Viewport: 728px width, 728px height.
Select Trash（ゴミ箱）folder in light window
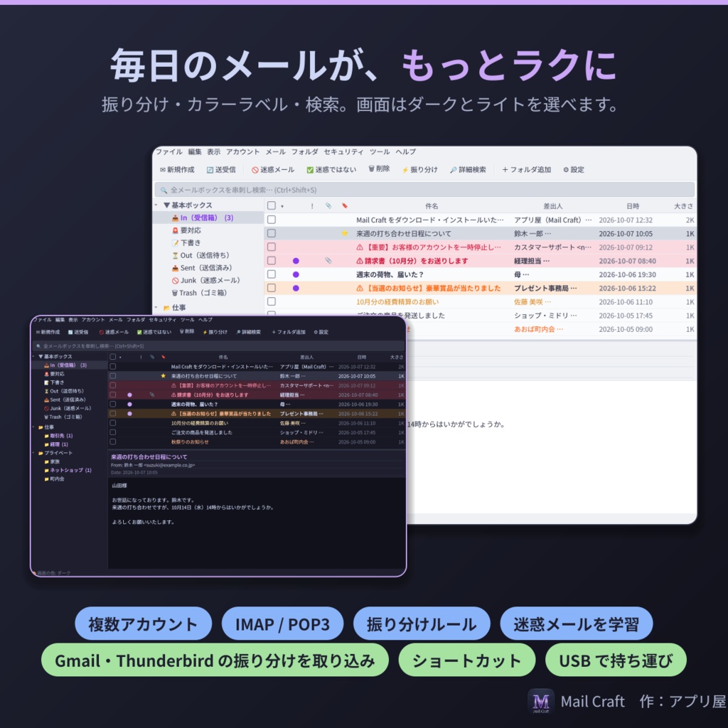pyautogui.click(x=199, y=293)
